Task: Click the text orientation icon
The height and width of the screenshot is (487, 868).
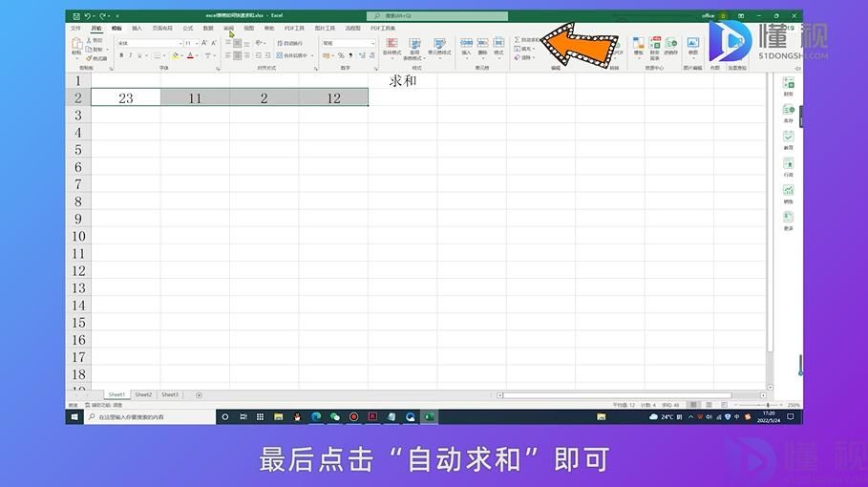Action: [259, 43]
